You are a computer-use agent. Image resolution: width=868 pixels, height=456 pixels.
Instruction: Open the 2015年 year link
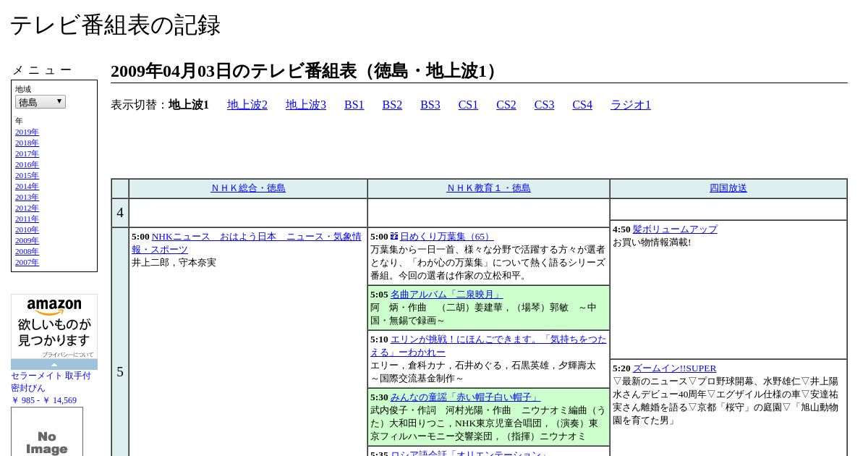(x=27, y=175)
